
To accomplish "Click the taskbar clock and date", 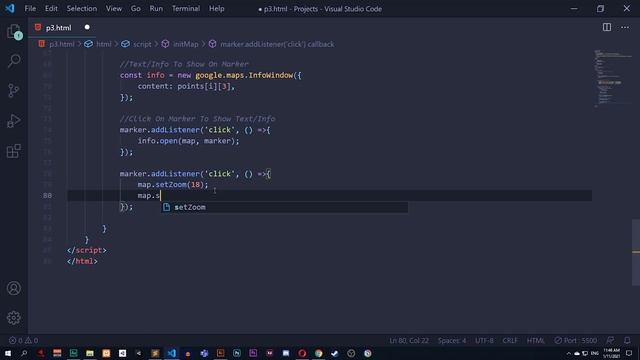I will coord(611,353).
